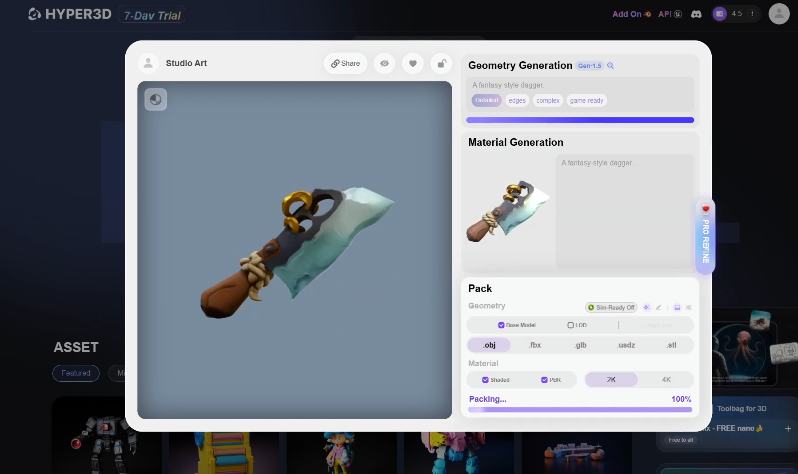Open the Add On link

[x=632, y=14]
